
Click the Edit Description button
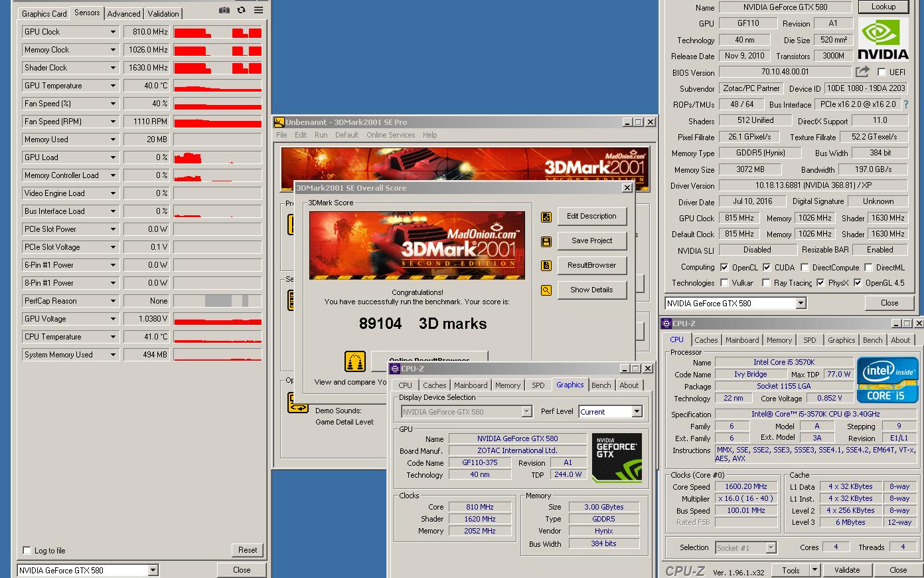pyautogui.click(x=591, y=216)
